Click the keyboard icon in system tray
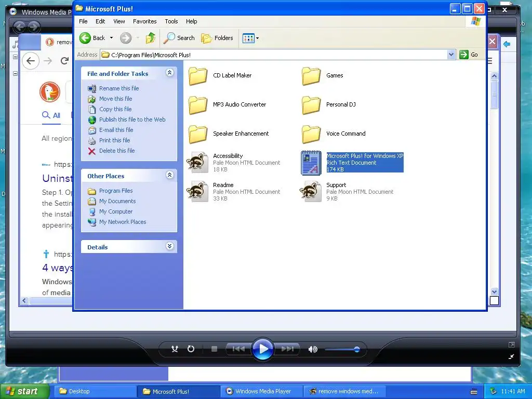 (x=474, y=392)
